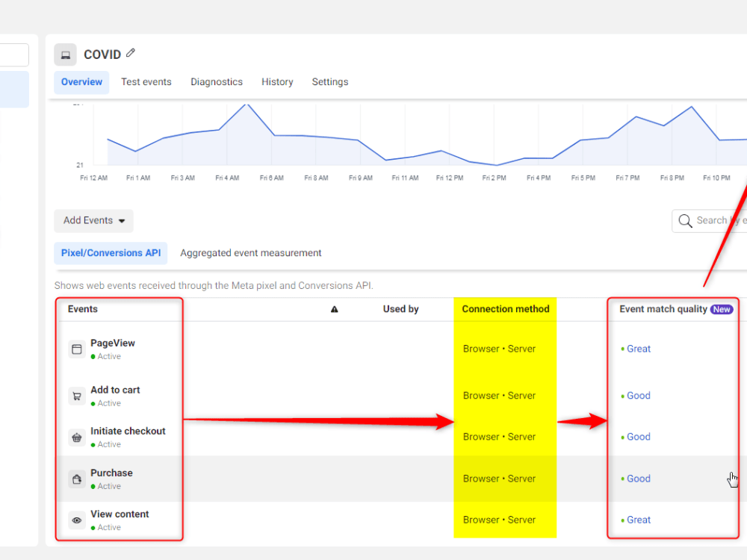Viewport: 747px width, 560px height.
Task: Expand the Add Events dropdown
Action: [x=94, y=220]
